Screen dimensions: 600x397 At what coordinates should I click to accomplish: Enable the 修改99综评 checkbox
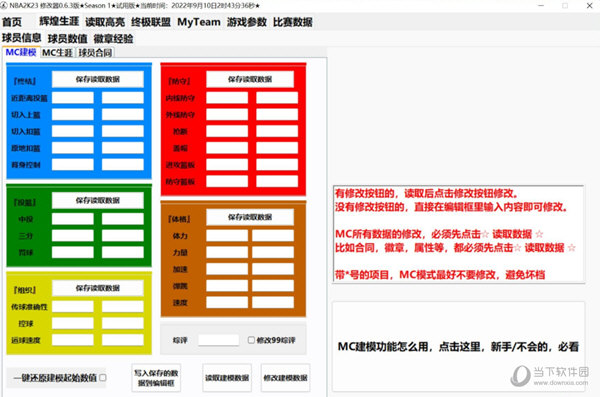pos(251,340)
